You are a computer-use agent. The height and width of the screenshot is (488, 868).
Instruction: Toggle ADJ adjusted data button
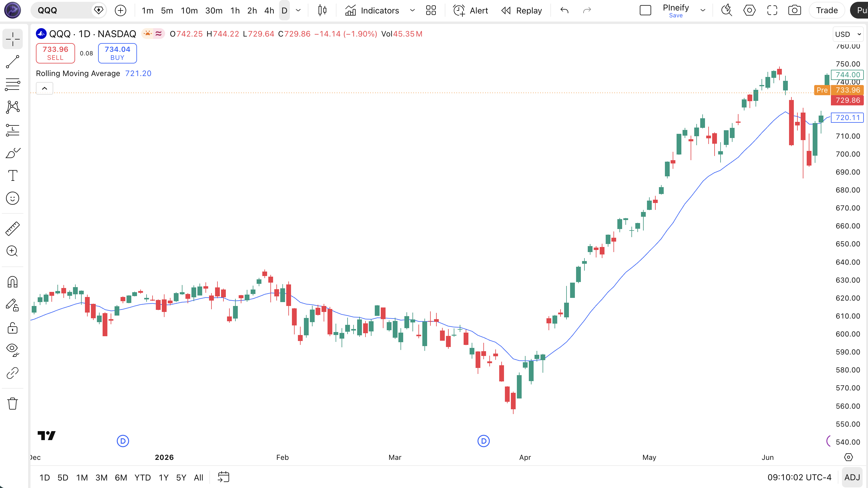(x=852, y=477)
